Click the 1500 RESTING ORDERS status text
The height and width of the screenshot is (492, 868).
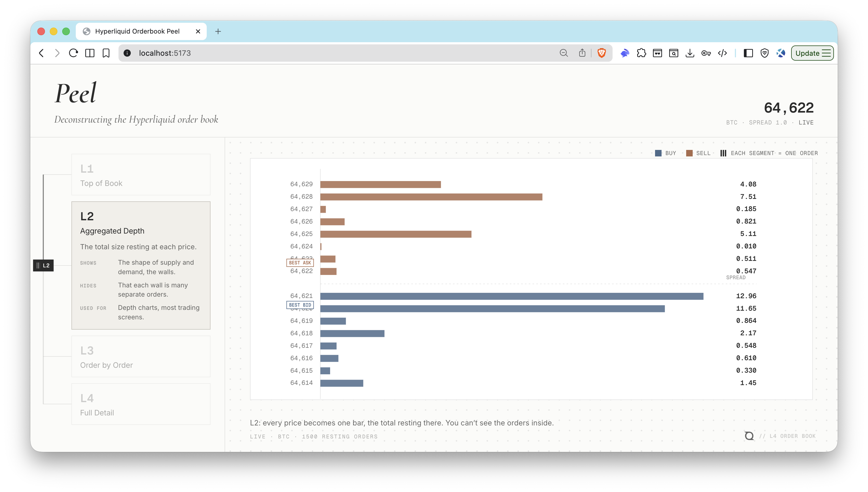pyautogui.click(x=339, y=437)
